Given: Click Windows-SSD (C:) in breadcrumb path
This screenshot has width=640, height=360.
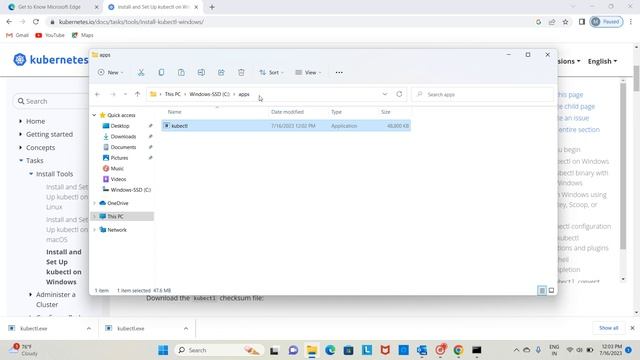Looking at the screenshot, I should point(209,94).
